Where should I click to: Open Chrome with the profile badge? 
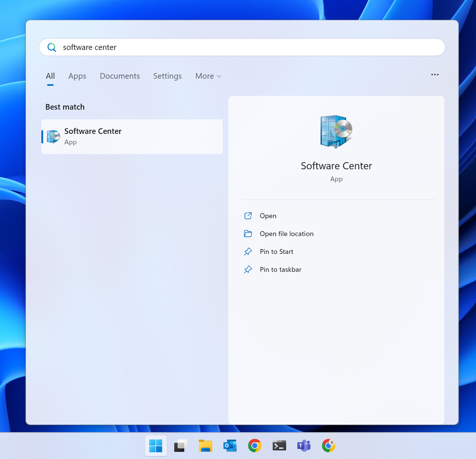pos(328,446)
